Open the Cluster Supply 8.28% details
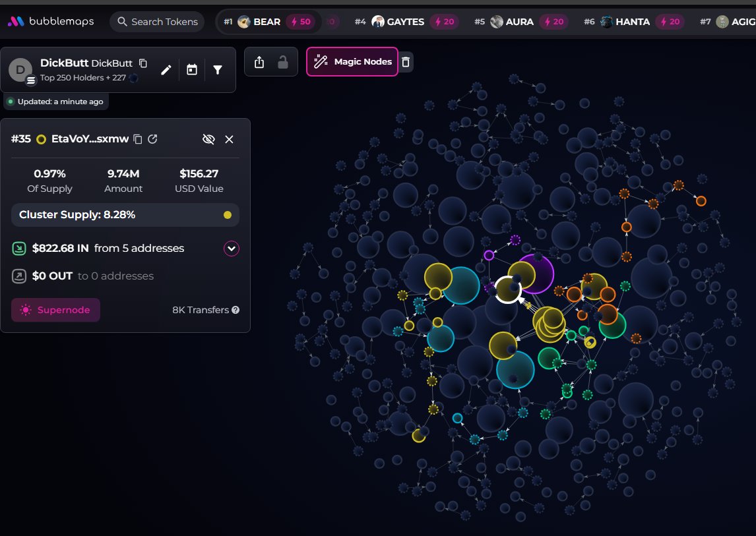Viewport: 756px width, 536px height. (x=125, y=215)
